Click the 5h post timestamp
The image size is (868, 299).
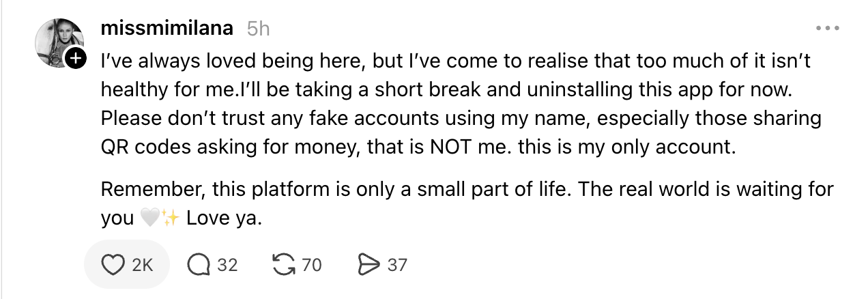pyautogui.click(x=258, y=28)
